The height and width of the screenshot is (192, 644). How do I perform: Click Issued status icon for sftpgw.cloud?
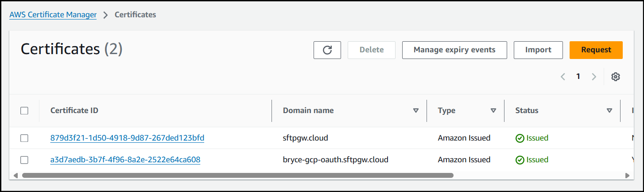pyautogui.click(x=520, y=138)
